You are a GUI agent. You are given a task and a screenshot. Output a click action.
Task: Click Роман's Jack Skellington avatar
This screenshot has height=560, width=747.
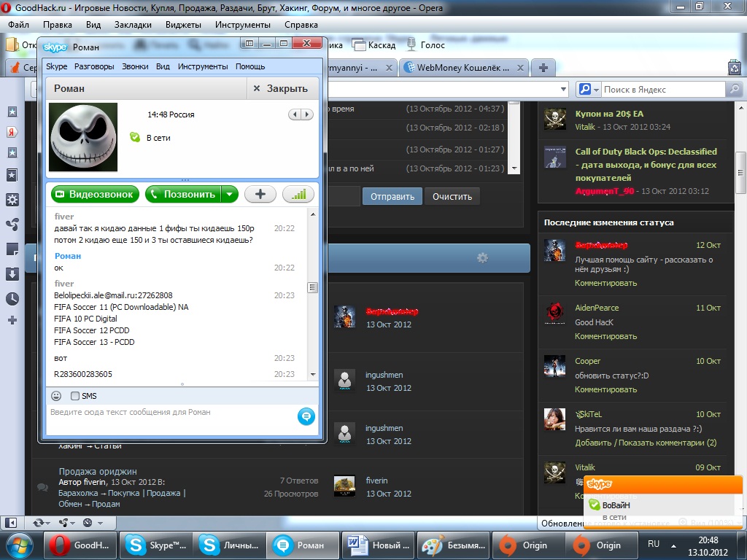click(x=83, y=137)
